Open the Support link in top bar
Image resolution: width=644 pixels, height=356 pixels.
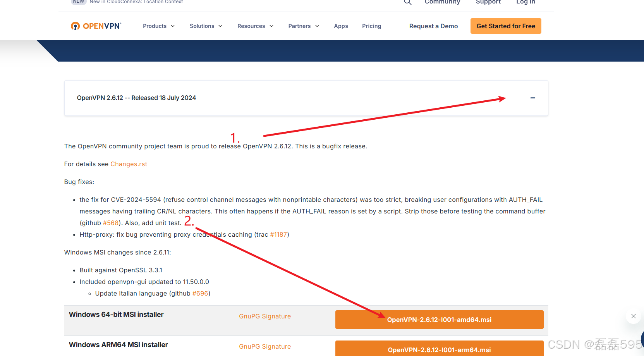point(488,2)
